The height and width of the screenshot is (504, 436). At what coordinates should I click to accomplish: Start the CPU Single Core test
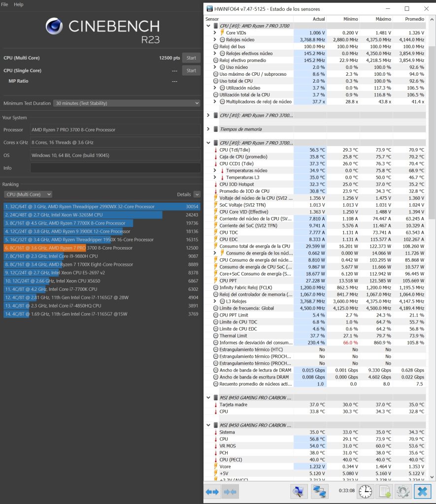coord(191,70)
